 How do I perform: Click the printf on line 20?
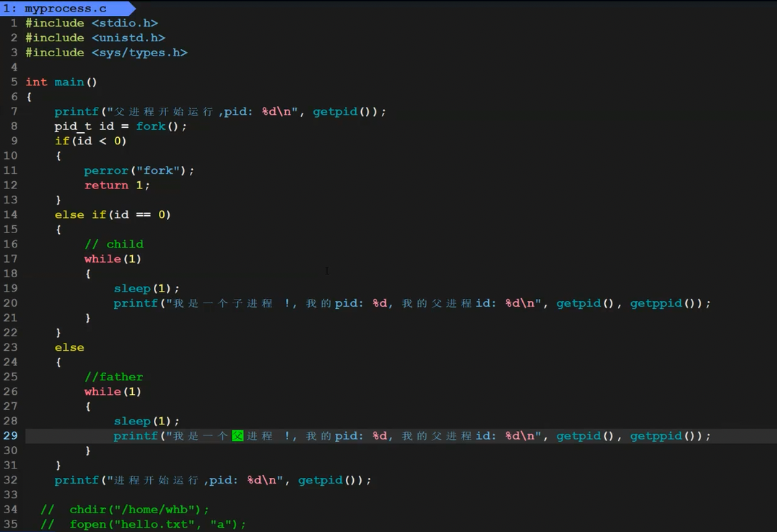pyautogui.click(x=135, y=303)
